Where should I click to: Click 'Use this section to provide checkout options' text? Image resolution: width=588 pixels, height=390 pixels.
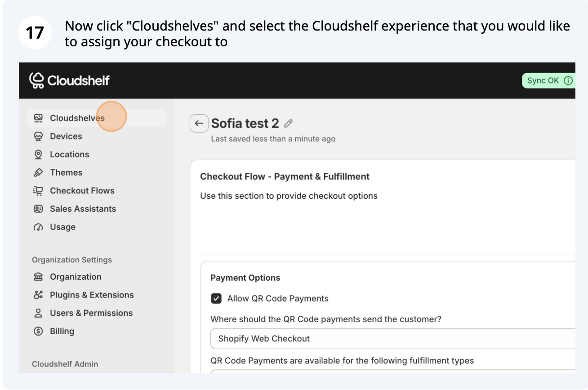pos(289,196)
